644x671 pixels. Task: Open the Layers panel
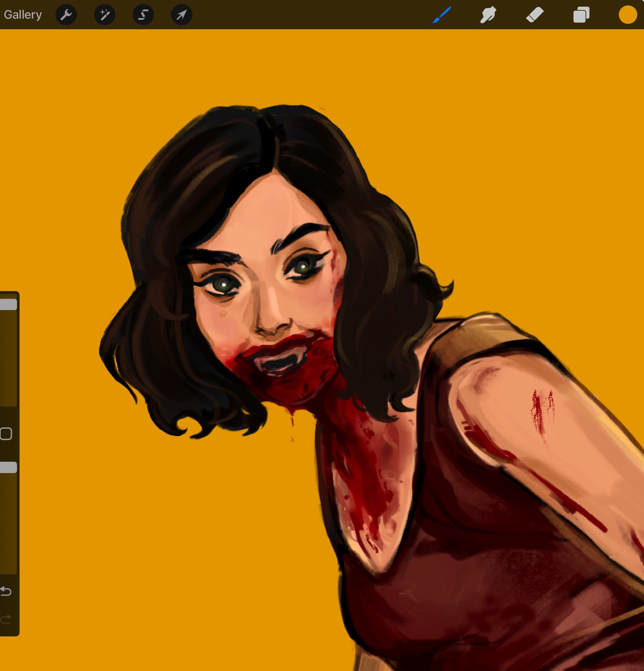tap(581, 15)
